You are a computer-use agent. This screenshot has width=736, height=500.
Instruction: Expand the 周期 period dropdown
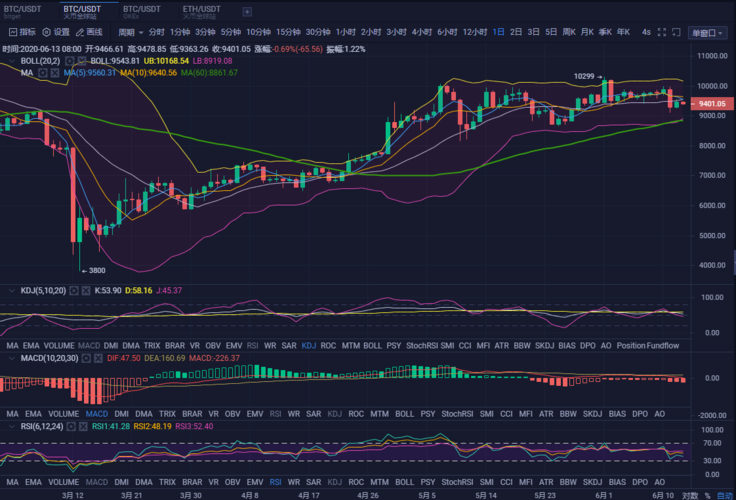click(130, 32)
